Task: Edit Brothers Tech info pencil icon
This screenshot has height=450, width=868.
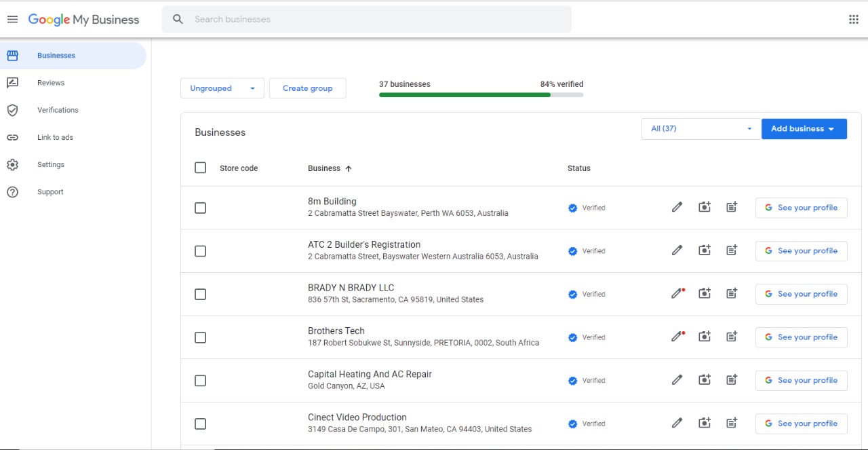Action: point(677,337)
